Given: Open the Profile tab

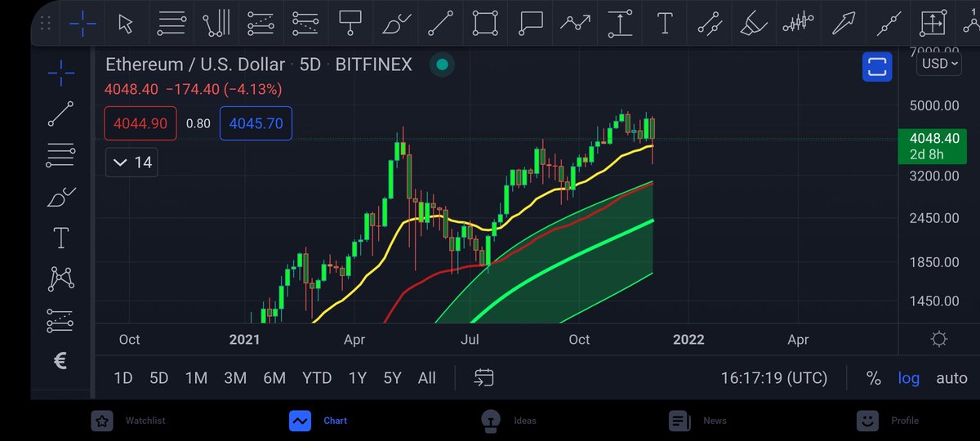Looking at the screenshot, I should 888,421.
